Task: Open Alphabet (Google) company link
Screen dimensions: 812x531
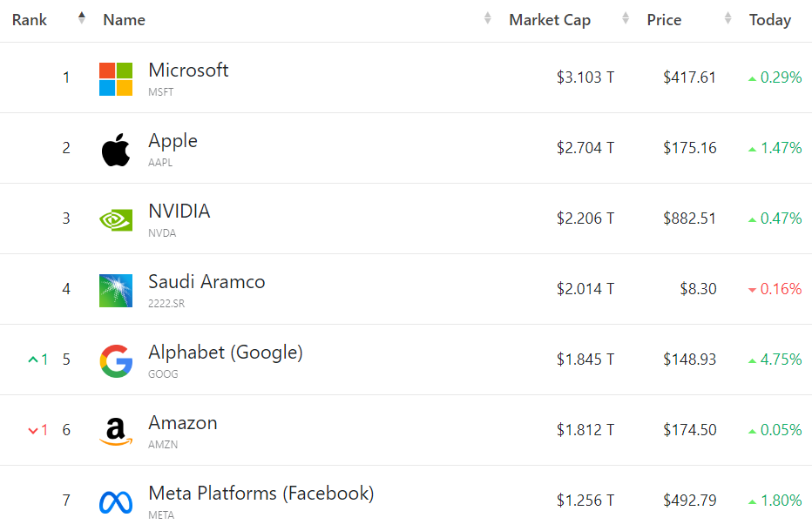Action: coord(226,353)
